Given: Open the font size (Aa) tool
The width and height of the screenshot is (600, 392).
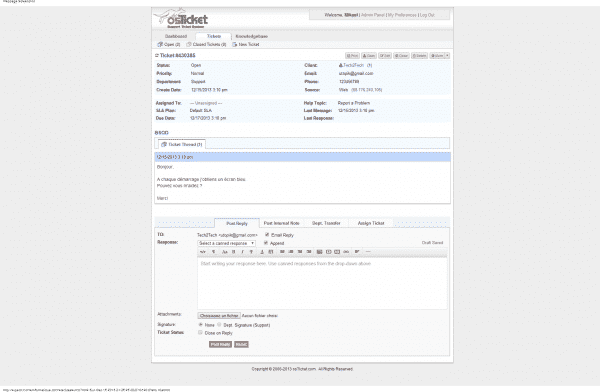Looking at the screenshot, I should 225,252.
